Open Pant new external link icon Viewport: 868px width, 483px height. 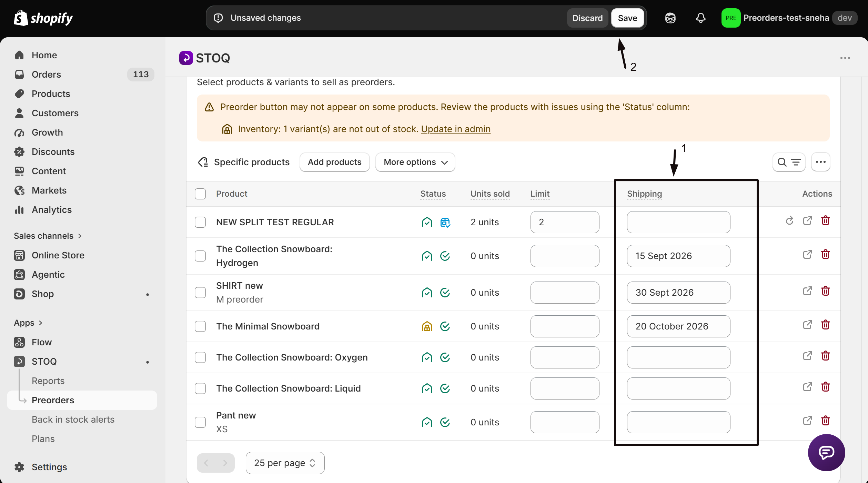coord(807,421)
